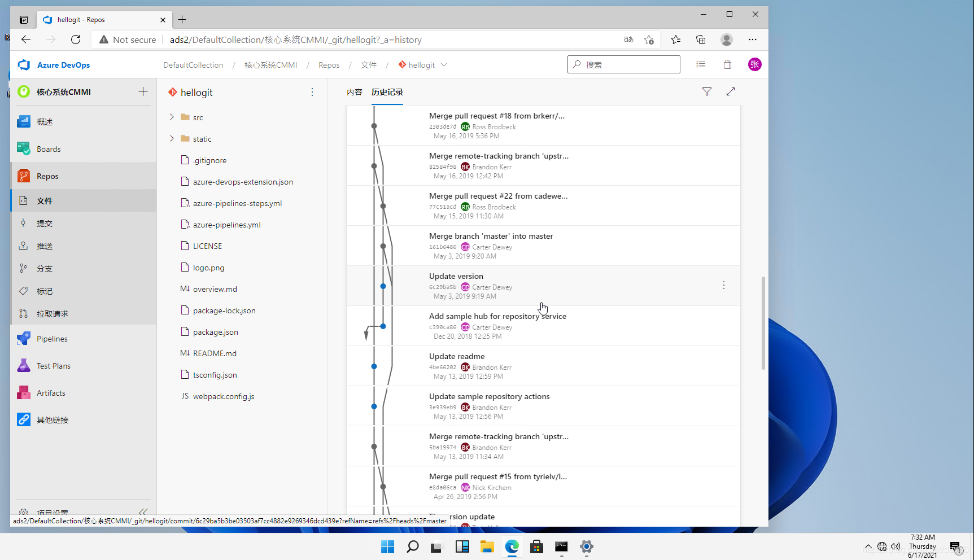Image resolution: width=974 pixels, height=560 pixels.
Task: Open 'Update readme' commit
Action: [456, 356]
